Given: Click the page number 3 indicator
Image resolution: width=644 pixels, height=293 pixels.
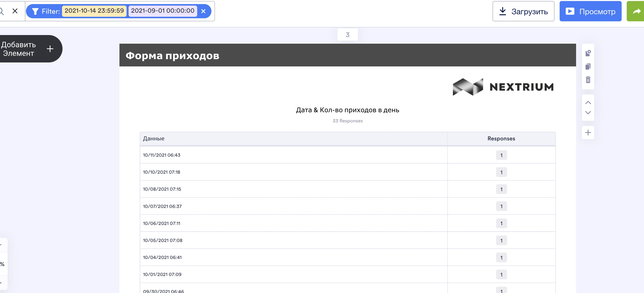Looking at the screenshot, I should point(347,35).
